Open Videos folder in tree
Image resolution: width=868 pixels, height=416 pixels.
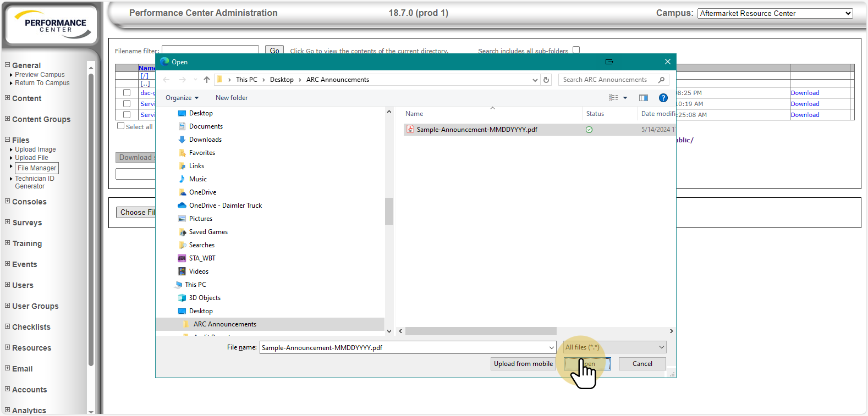(199, 271)
